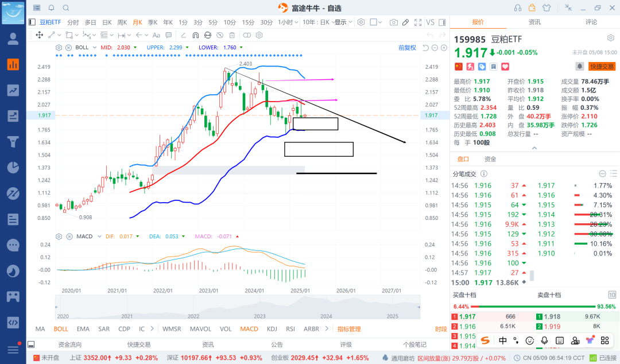Screen dimensions: 620x364
Task: Toggle hide drawings eye icon
Action: click(x=220, y=35)
